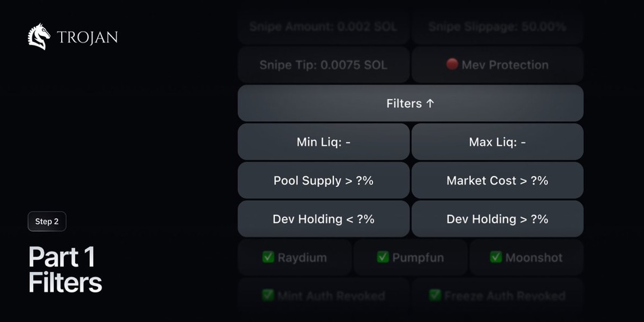Edit the Snipe Tip 0.0075 SOL value

click(323, 65)
